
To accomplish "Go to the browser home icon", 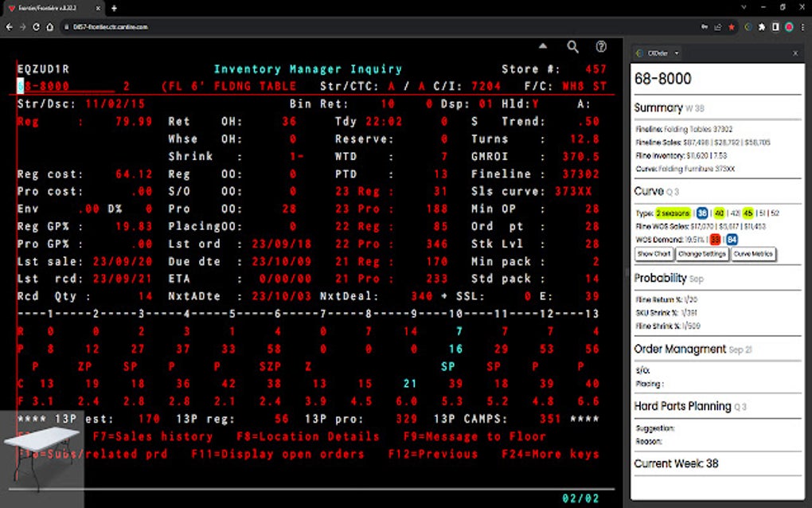I will pyautogui.click(x=51, y=26).
